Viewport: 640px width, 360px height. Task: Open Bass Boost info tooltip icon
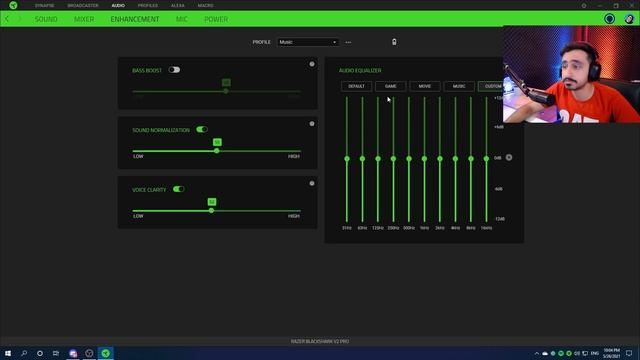click(x=312, y=64)
